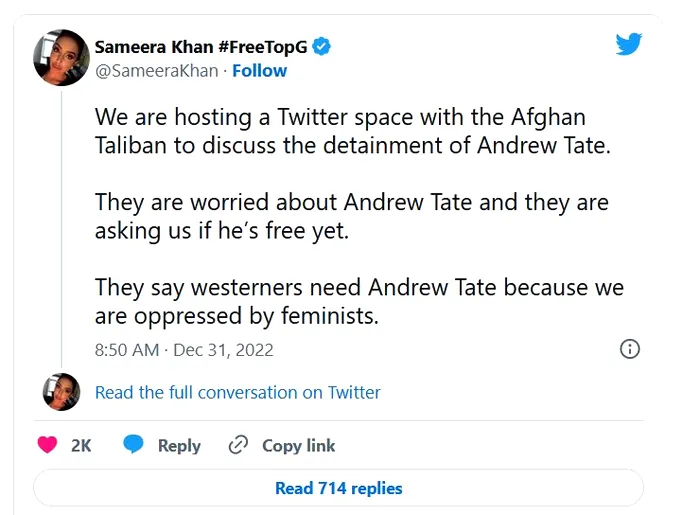Click the 2K likes count
The width and height of the screenshot is (700, 515).
81,446
